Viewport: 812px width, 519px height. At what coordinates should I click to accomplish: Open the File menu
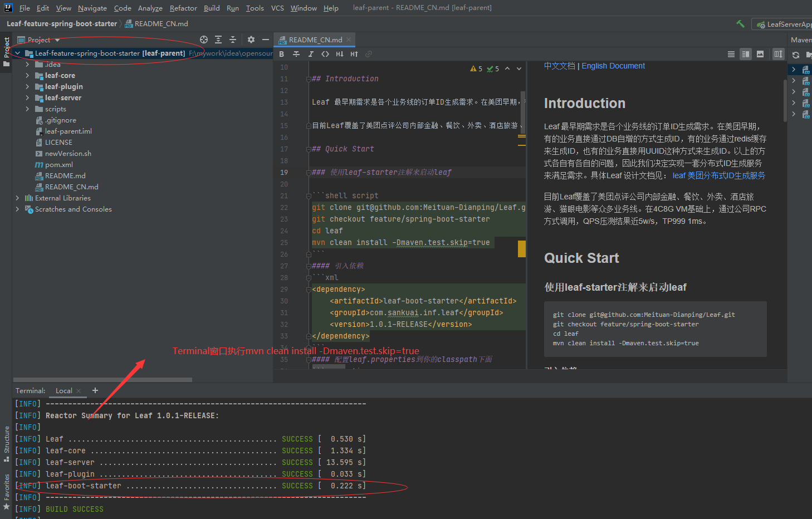25,8
